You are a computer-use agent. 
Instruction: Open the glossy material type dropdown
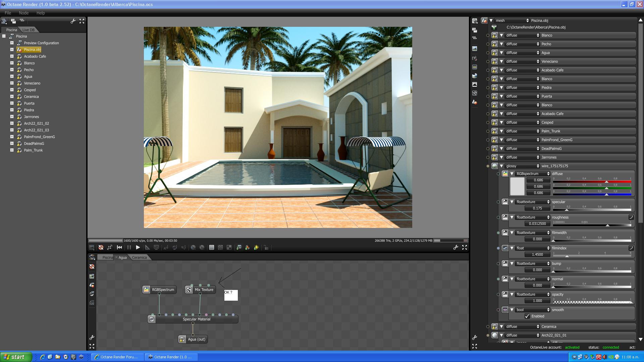[x=522, y=166]
